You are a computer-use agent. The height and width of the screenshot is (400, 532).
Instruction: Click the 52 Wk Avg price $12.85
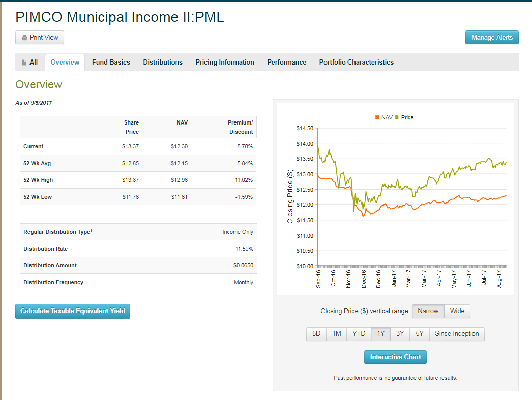(130, 163)
